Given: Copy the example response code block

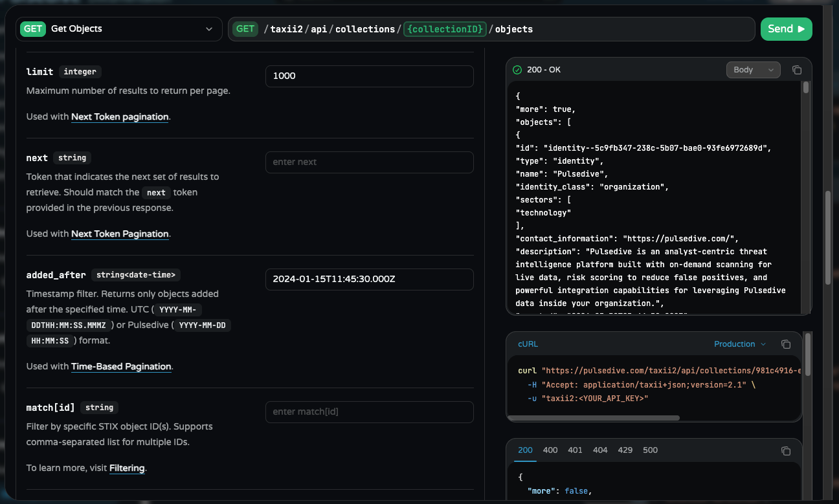Looking at the screenshot, I should point(786,450).
